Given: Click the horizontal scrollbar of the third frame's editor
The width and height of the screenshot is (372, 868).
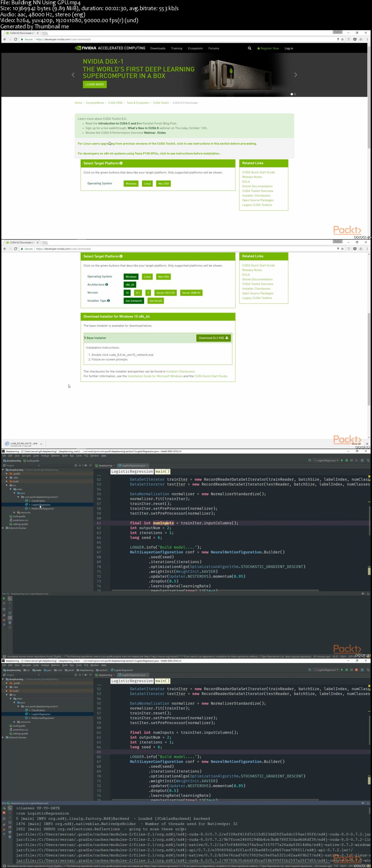Looking at the screenshot, I should (x=215, y=590).
